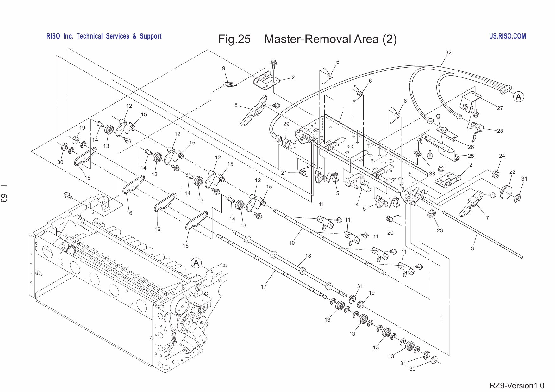
Task: Select part number label 4
Action: (x=357, y=205)
